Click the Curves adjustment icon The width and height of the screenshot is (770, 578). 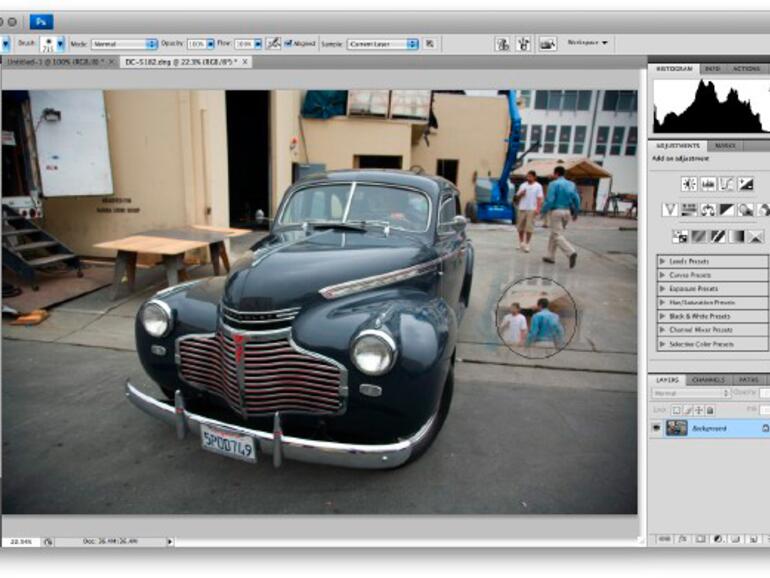pos(726,184)
